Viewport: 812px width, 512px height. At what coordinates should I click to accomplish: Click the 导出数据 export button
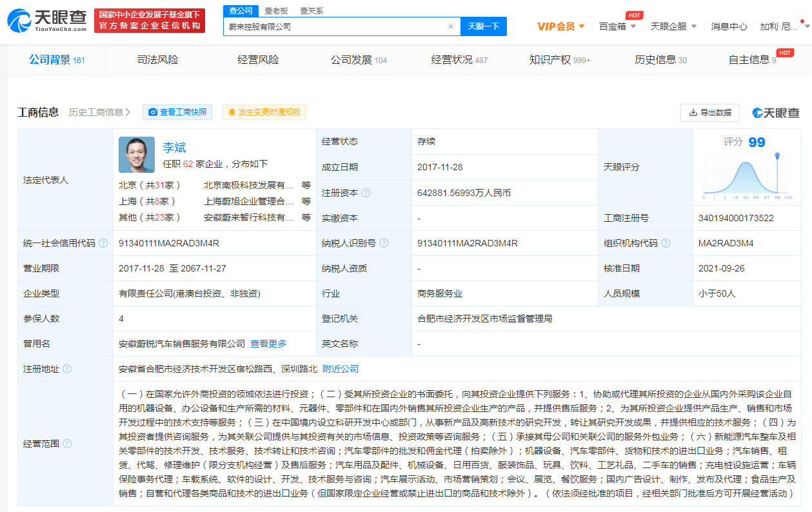click(709, 112)
